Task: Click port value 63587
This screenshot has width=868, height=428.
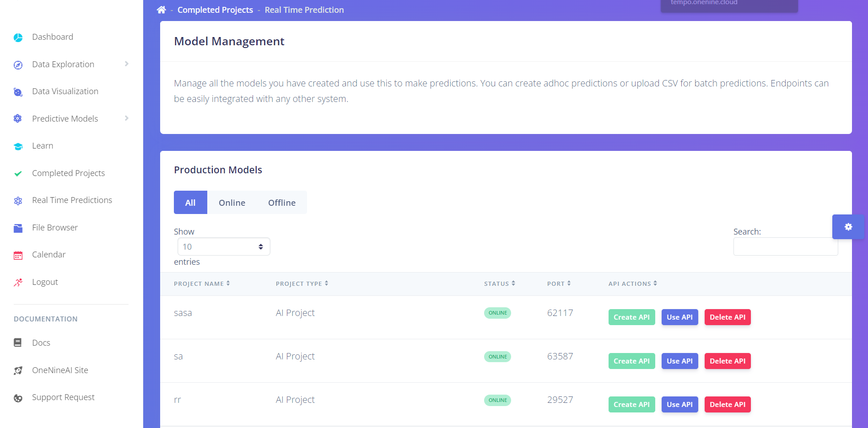Action: (560, 356)
